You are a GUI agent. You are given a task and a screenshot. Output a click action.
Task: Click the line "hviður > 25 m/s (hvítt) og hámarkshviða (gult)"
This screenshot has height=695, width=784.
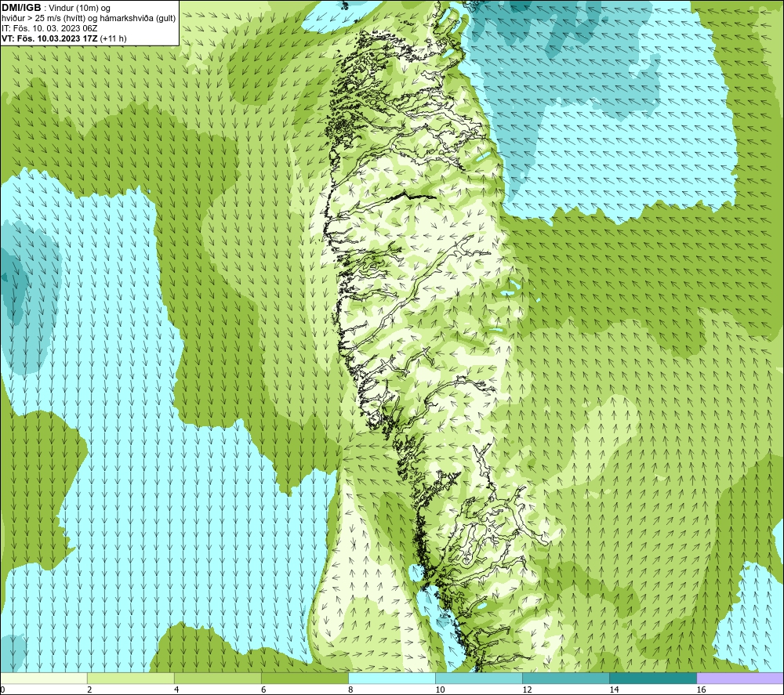pos(89,19)
